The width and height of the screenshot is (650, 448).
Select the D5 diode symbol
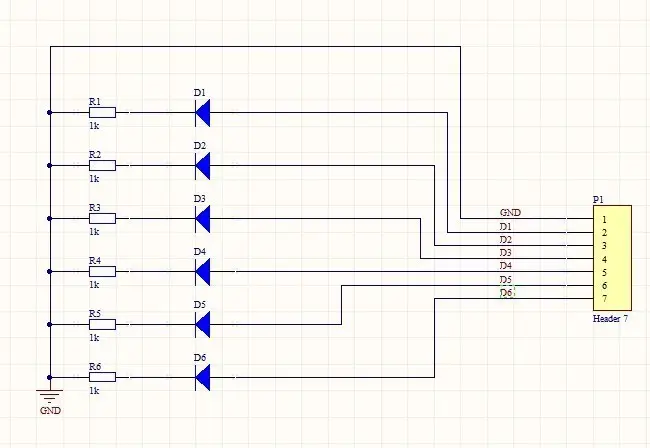pyautogui.click(x=203, y=325)
